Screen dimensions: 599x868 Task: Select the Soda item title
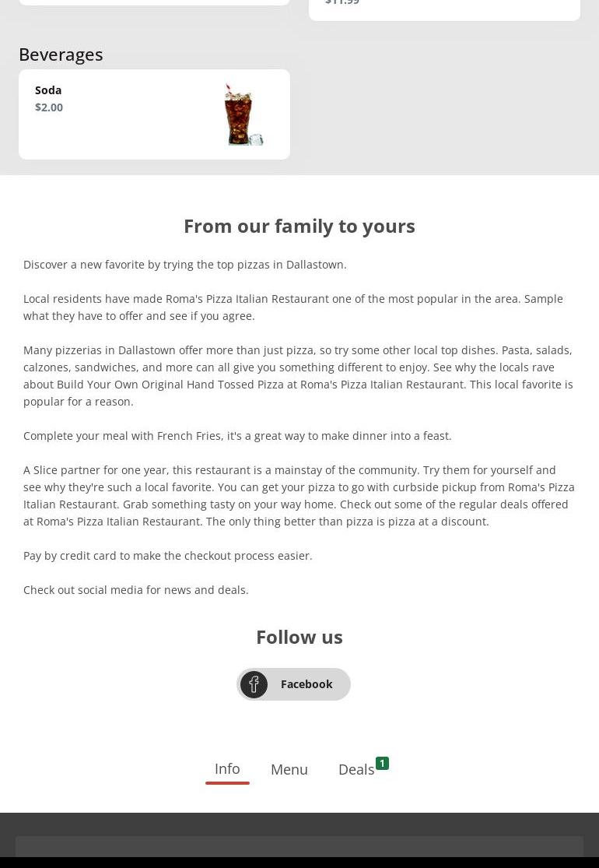pos(48,90)
